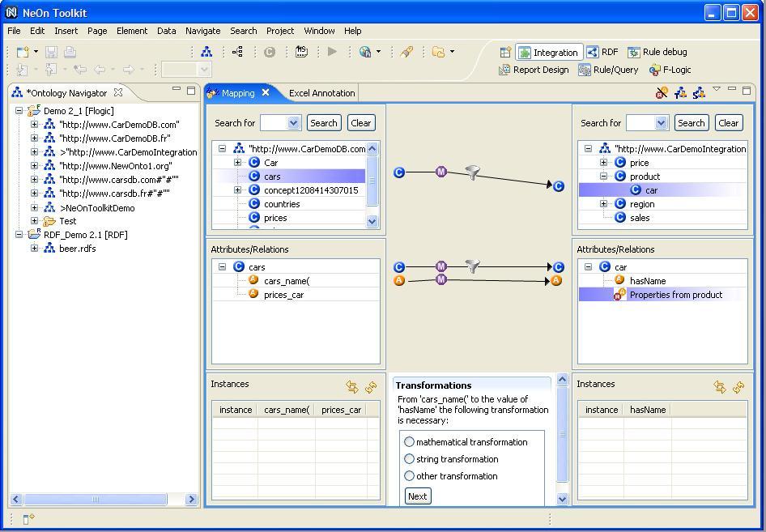Click the right panel Search button
766x532 pixels.
[x=692, y=123]
